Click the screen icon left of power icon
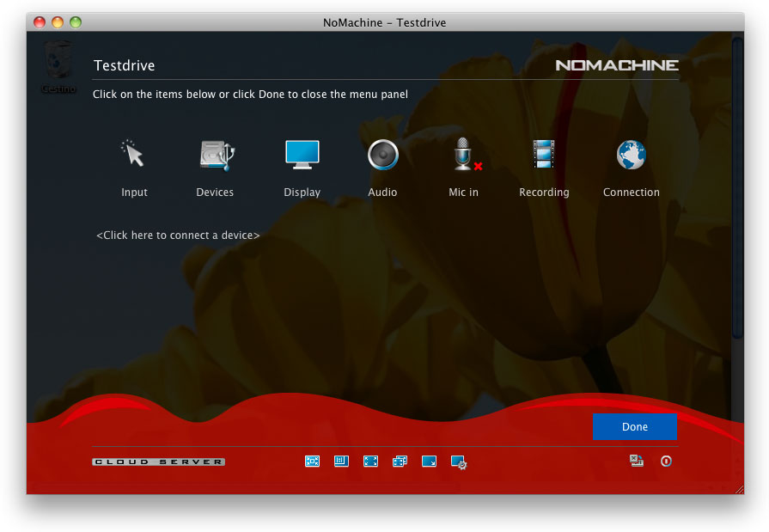The width and height of the screenshot is (769, 532). point(637,462)
